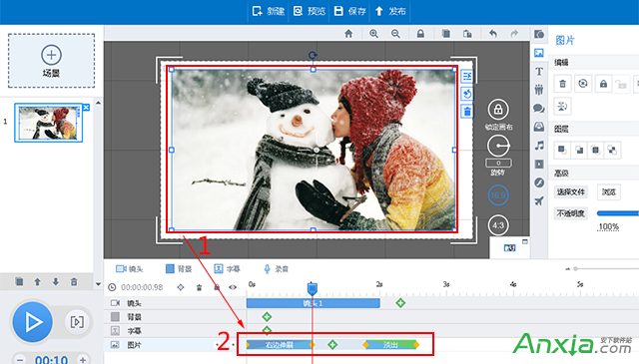The height and width of the screenshot is (364, 639).
Task: Switch to the 字幕 timeline tab
Action: [227, 268]
